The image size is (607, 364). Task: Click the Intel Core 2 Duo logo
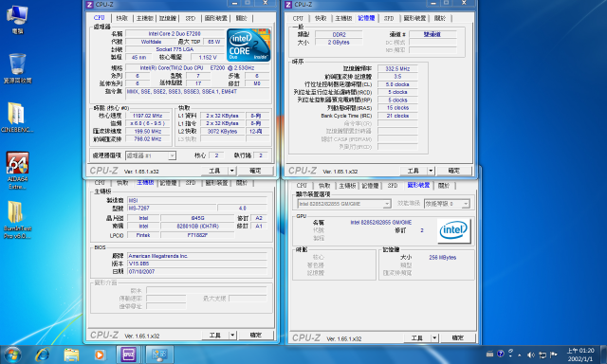coord(248,45)
